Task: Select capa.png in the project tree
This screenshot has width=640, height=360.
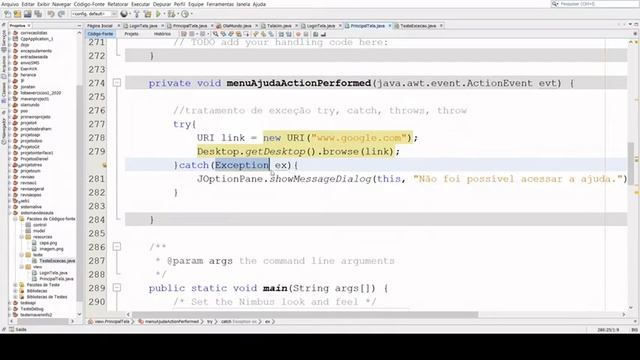Action: click(x=48, y=243)
